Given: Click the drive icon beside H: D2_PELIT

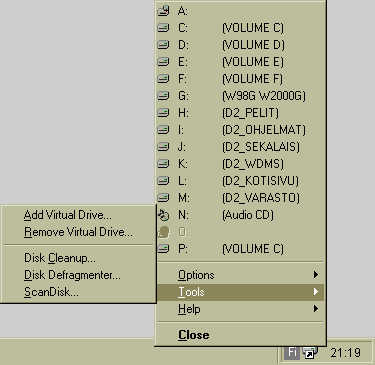Looking at the screenshot, I should tap(163, 113).
